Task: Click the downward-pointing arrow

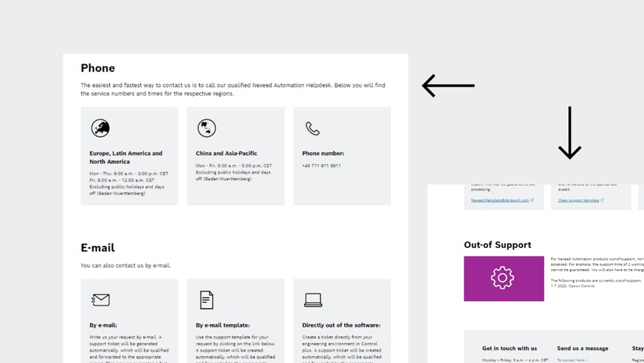Action: 569,133
